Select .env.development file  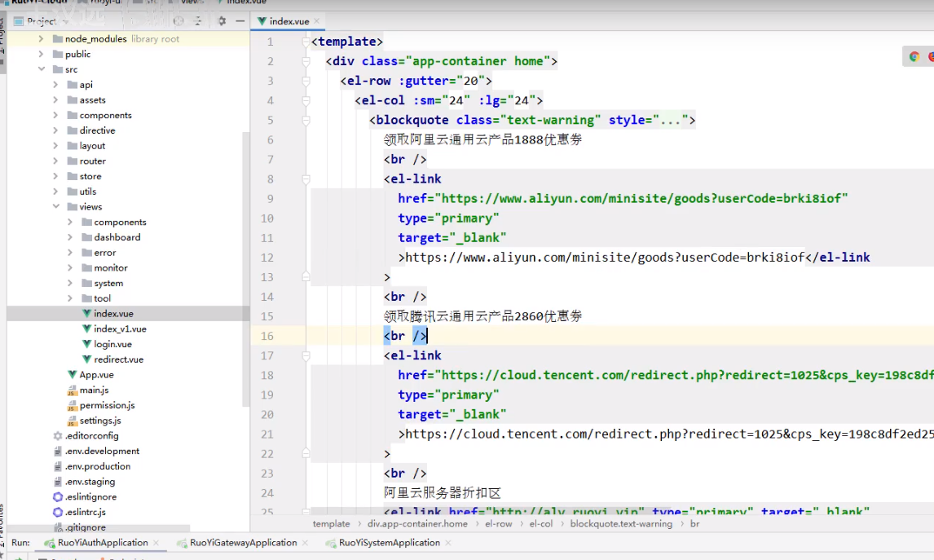(102, 451)
